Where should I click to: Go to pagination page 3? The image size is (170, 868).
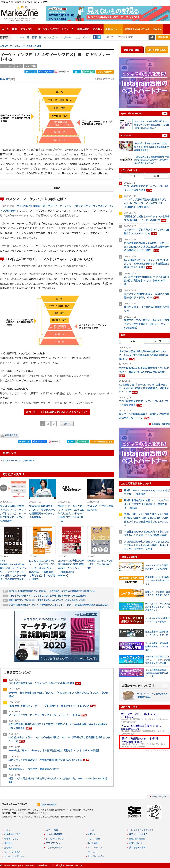tap(54, 424)
